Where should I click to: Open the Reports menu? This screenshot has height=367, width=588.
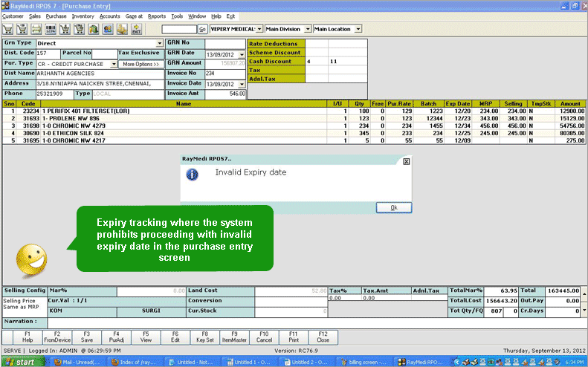tap(157, 16)
